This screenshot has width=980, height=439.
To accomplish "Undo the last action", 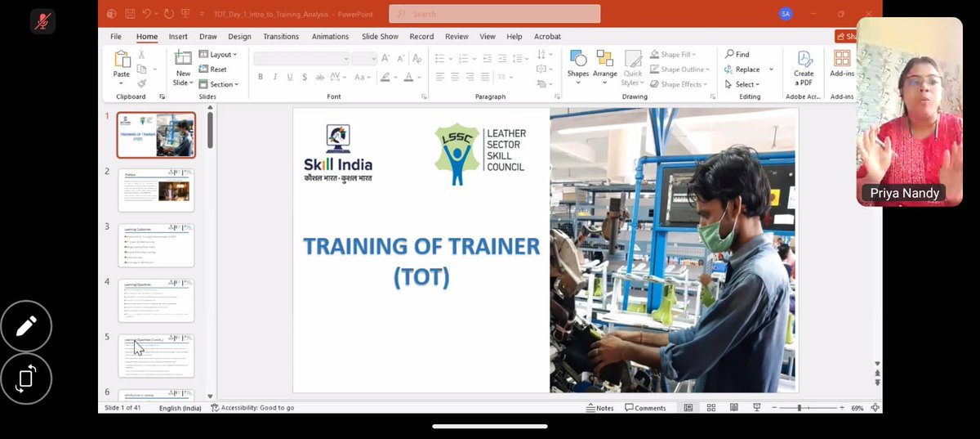I will 146,14.
